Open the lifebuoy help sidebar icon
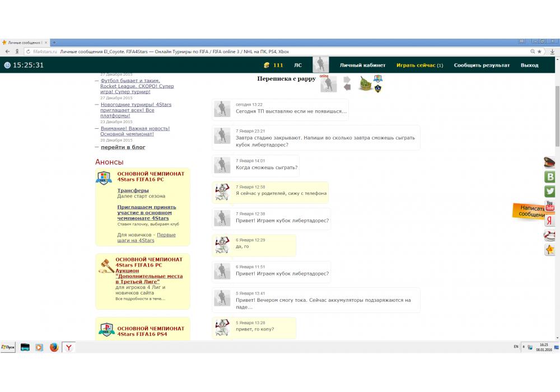This screenshot has height=392, width=560. (550, 236)
